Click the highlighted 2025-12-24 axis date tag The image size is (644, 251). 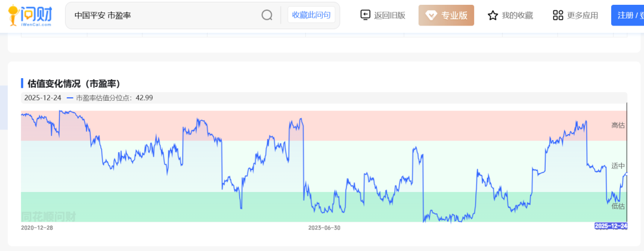click(x=611, y=226)
